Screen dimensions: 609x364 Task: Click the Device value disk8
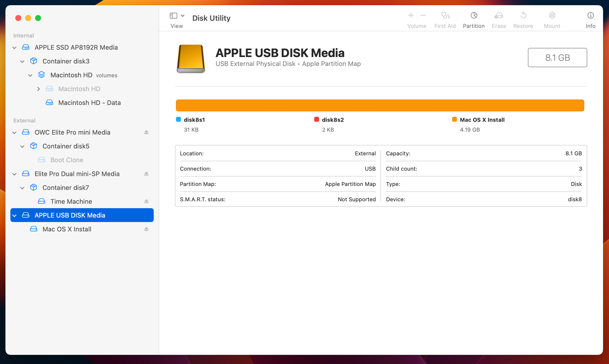pos(575,199)
